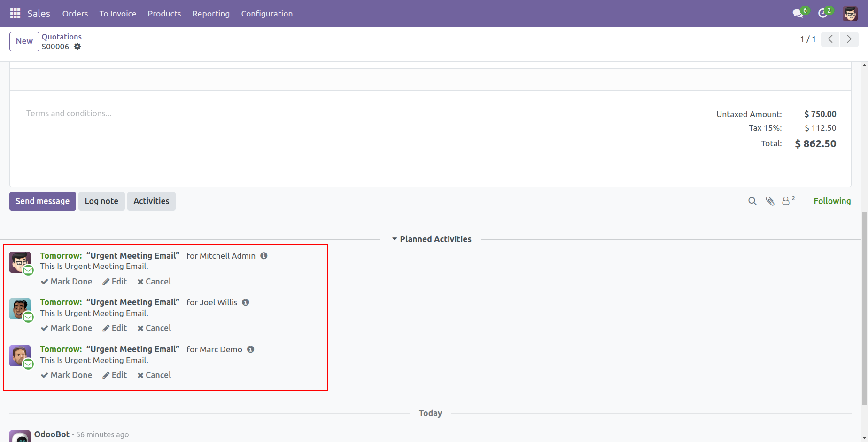Mark Done the Joel Willis activity
The height and width of the screenshot is (442, 868).
pyautogui.click(x=66, y=328)
